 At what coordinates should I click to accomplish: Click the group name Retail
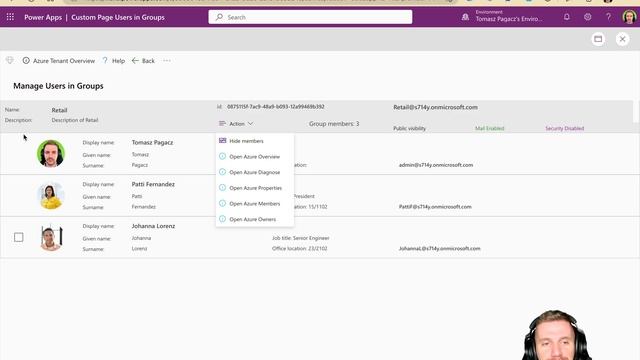coord(59,110)
